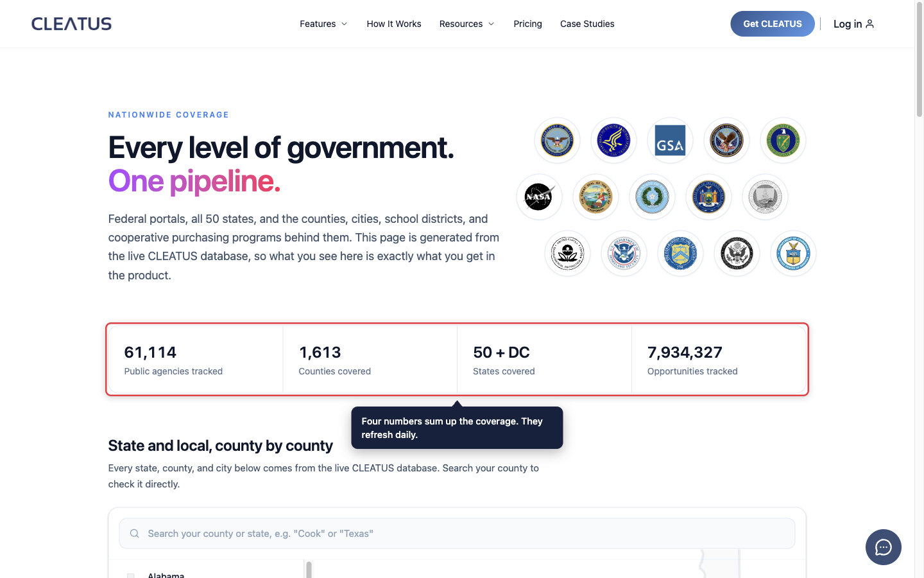Click the Environmental Protection Agency seal

(567, 254)
